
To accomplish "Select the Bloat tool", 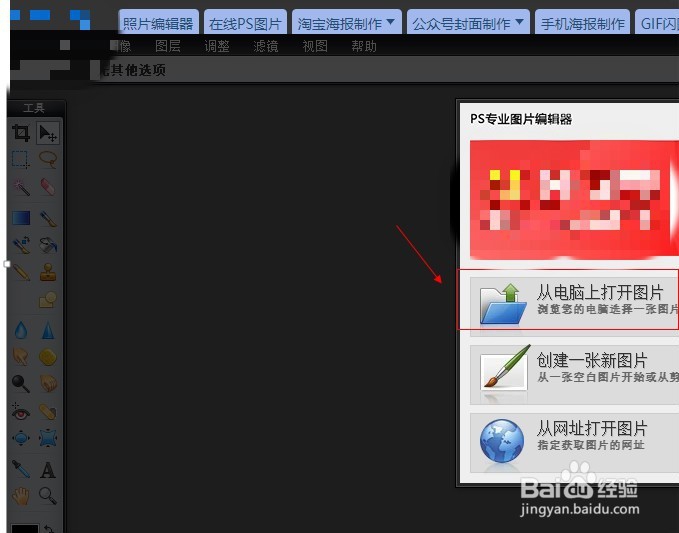I will pyautogui.click(x=21, y=438).
